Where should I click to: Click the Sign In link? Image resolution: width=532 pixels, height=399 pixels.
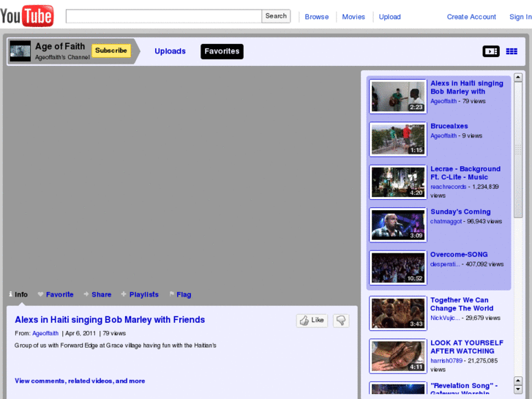tap(520, 17)
